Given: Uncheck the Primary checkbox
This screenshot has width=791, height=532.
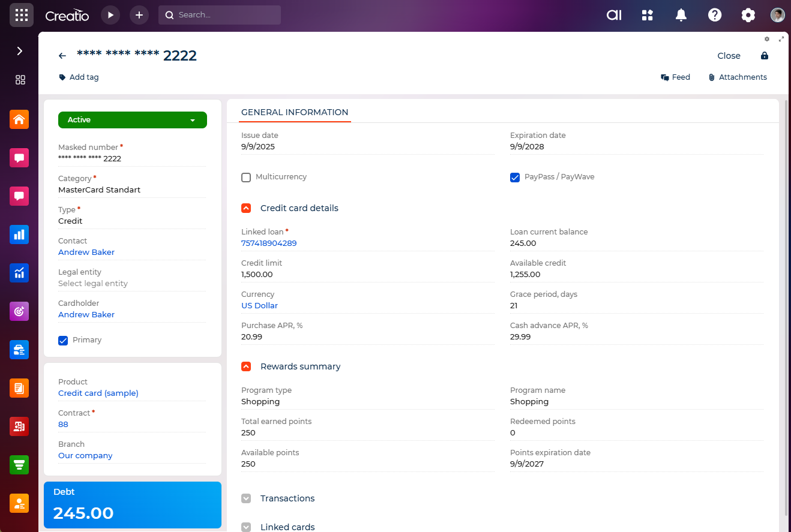Looking at the screenshot, I should [x=63, y=341].
